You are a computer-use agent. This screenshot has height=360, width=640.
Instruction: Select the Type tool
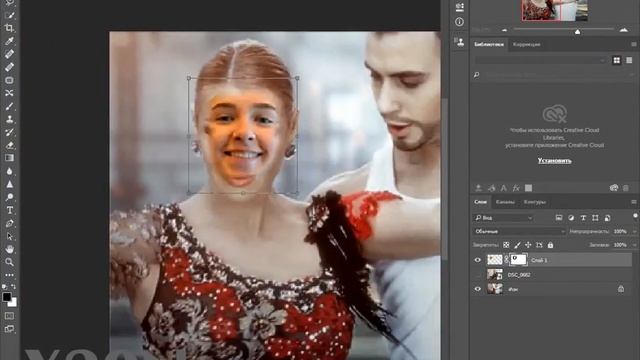9,210
